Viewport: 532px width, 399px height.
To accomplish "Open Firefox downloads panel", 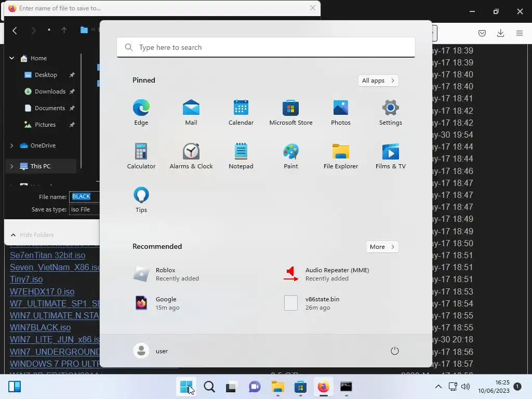I will [500, 33].
